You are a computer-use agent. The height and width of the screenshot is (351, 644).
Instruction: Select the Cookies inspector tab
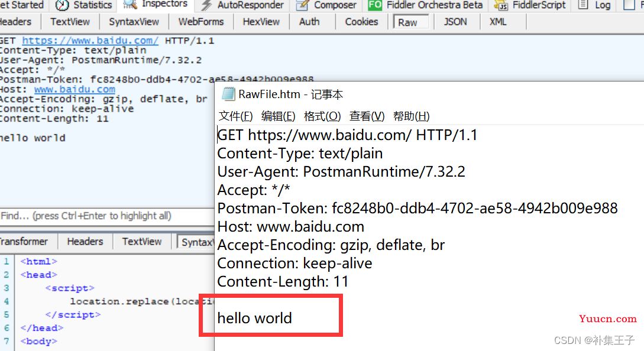tap(361, 22)
